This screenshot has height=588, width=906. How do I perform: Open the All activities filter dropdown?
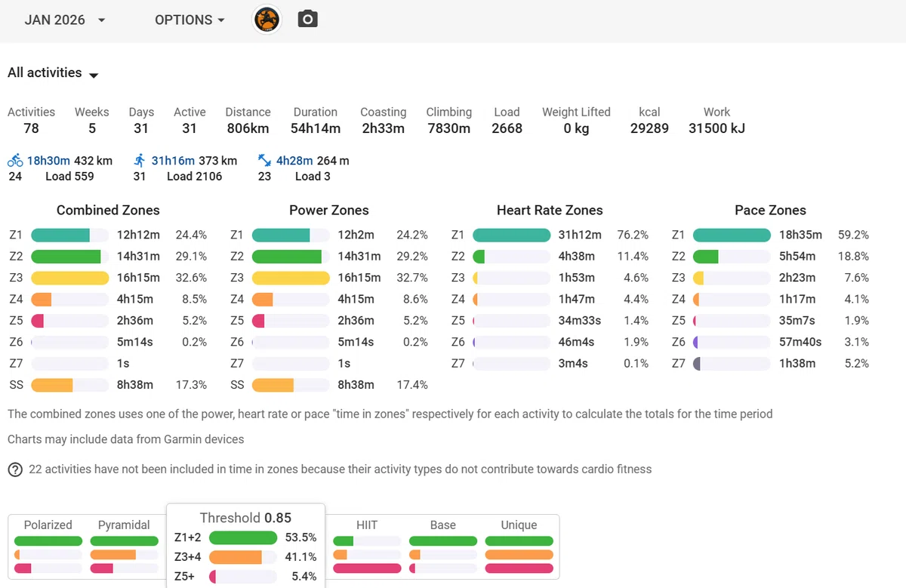coord(54,73)
